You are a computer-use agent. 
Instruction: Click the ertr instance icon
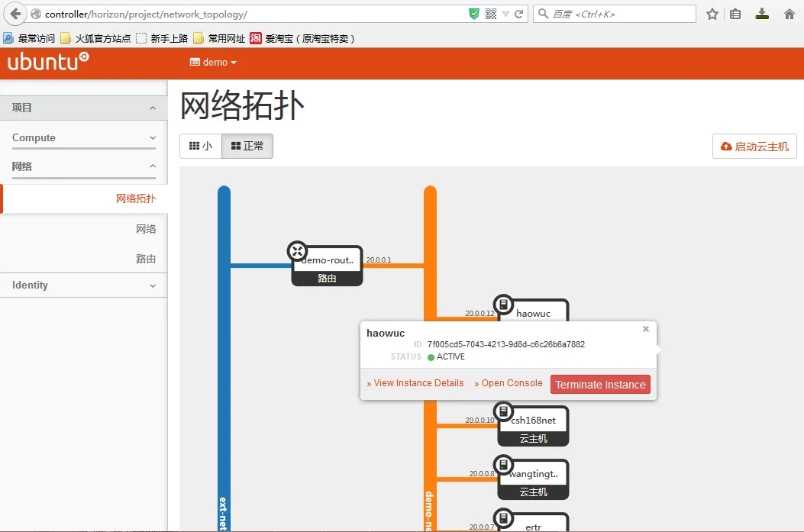point(503,517)
